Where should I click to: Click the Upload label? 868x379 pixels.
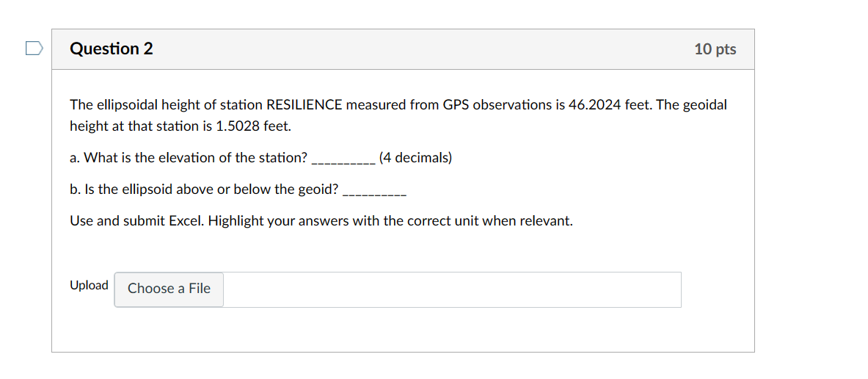pos(89,285)
